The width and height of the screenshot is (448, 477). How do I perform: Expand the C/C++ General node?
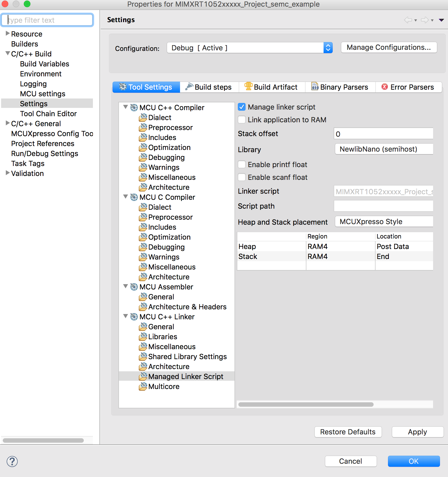tap(7, 123)
